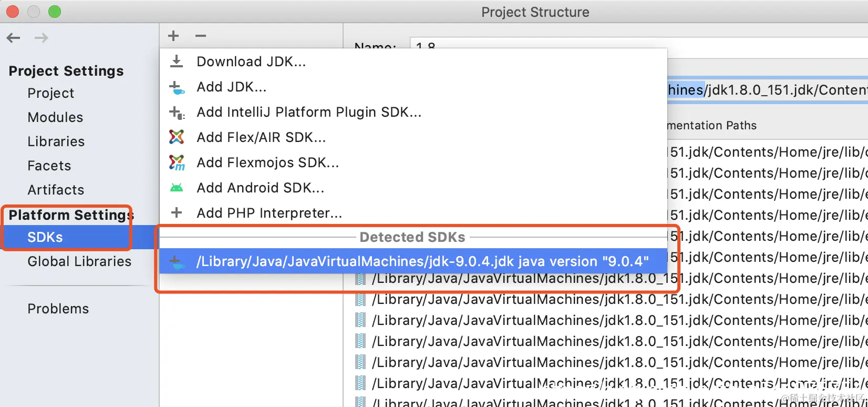
Task: Click the SDK Name input field
Action: pos(639,47)
